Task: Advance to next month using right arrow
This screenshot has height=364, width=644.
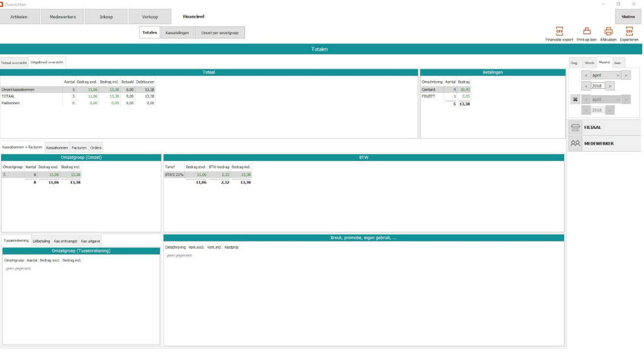Action: tap(626, 75)
